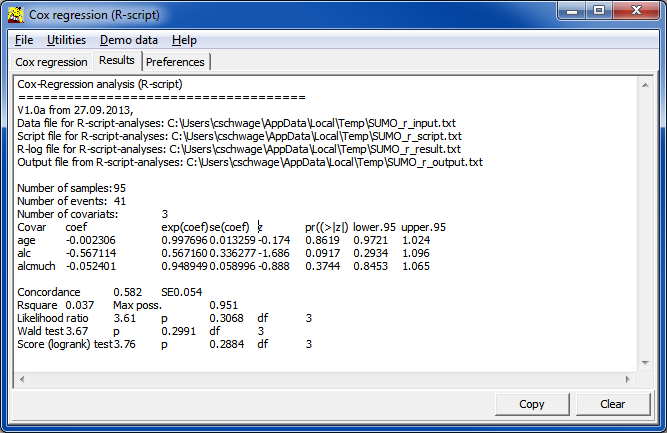
Task: Click the coef value -0.002306
Action: click(91, 240)
